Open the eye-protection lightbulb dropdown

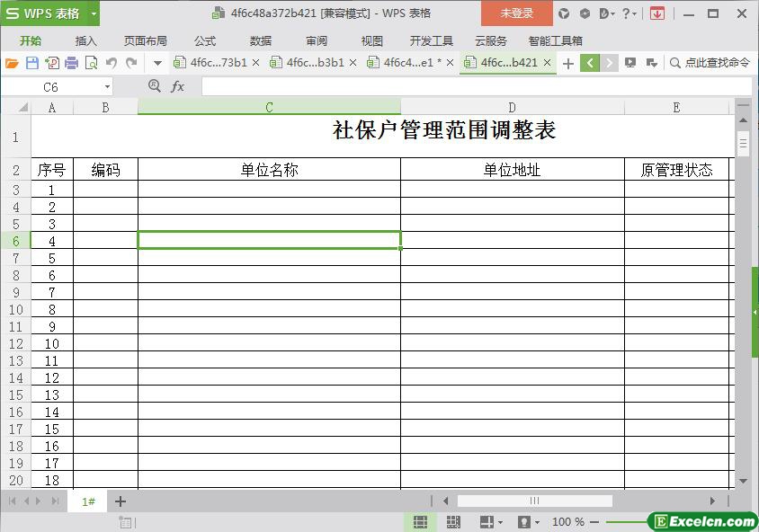pyautogui.click(x=528, y=522)
